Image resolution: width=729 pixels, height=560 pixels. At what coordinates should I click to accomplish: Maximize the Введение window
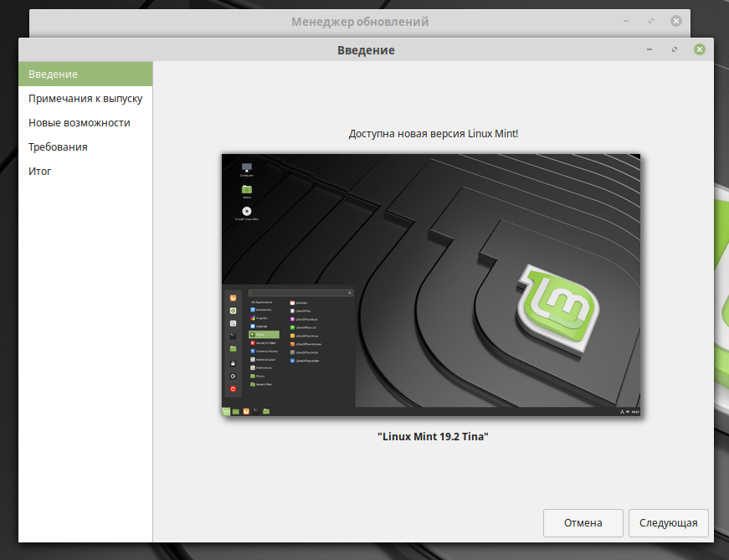[675, 49]
